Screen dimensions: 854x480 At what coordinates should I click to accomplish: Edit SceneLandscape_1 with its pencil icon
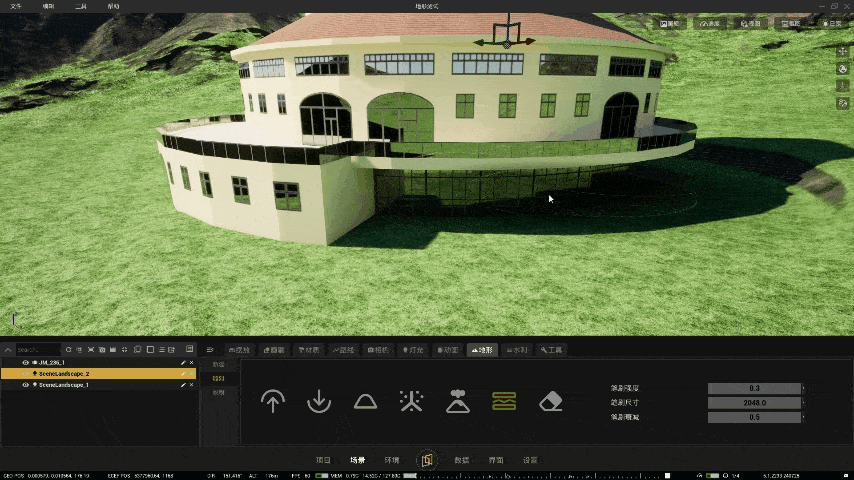pyautogui.click(x=183, y=385)
